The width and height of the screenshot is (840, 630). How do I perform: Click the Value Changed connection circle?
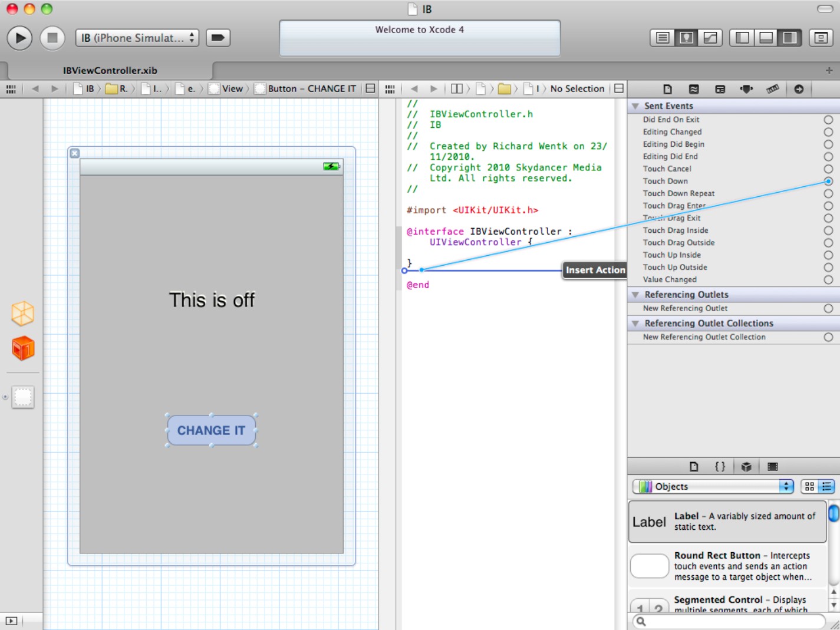[828, 279]
